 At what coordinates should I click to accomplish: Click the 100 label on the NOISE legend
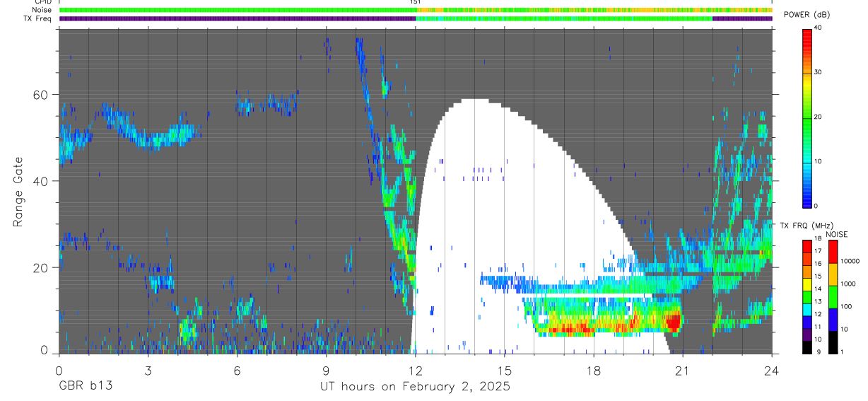point(846,307)
